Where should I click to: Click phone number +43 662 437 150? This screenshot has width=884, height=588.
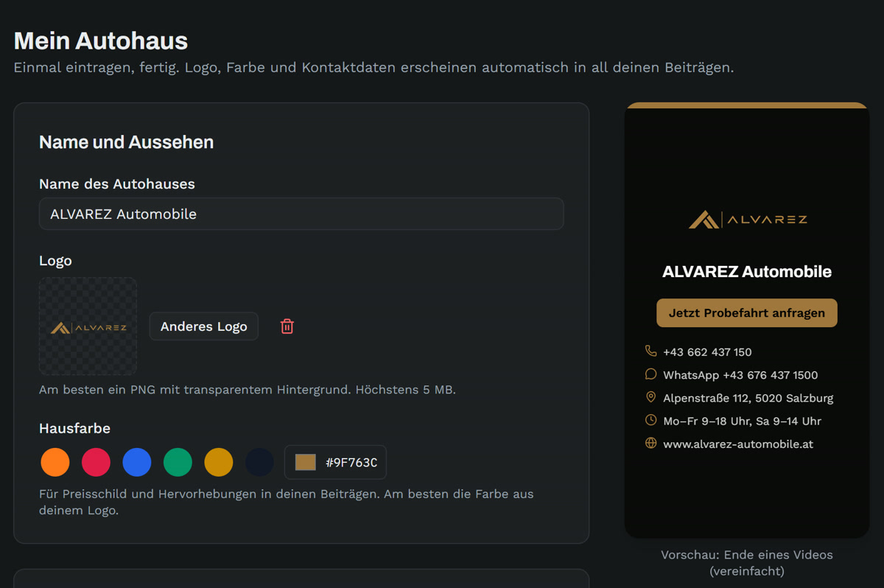(707, 352)
